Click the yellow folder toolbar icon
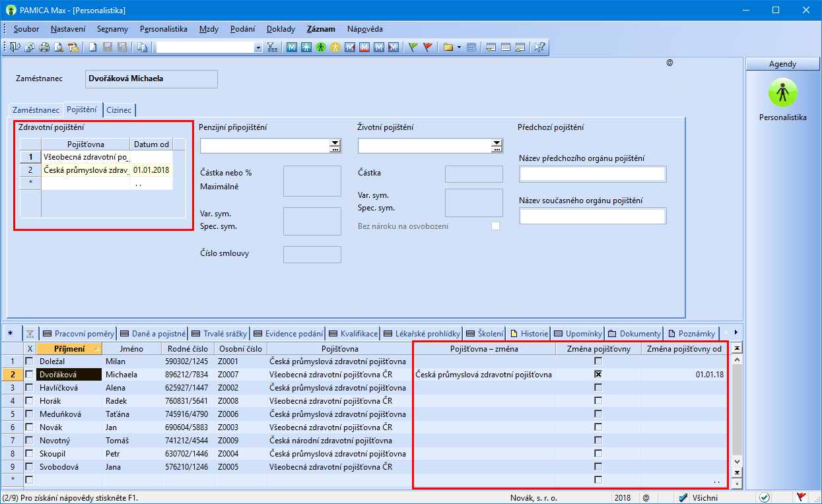 pos(448,47)
